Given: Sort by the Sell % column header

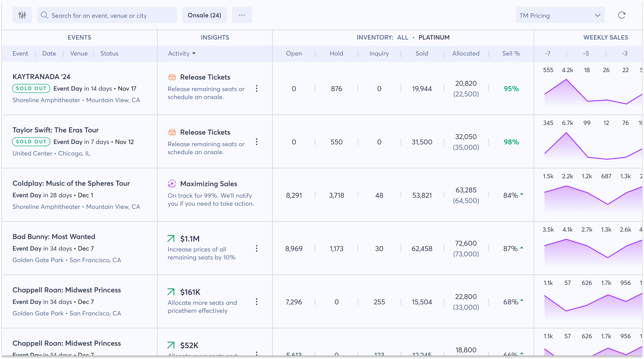Looking at the screenshot, I should tap(511, 54).
